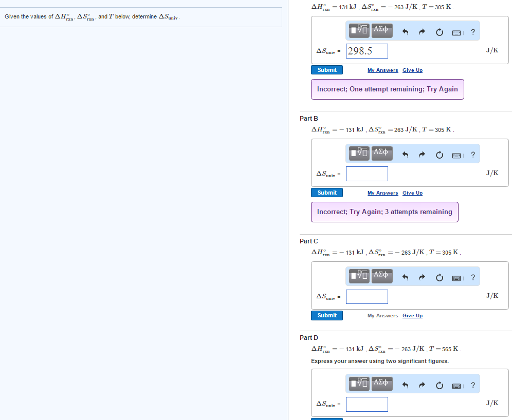Submit the Part C answer

tap(326, 315)
